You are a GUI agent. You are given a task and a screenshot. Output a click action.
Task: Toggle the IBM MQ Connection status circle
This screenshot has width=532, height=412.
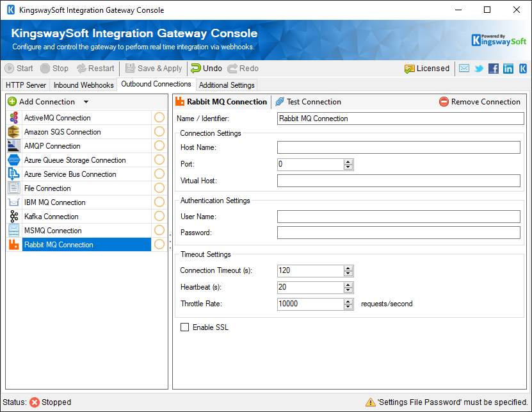click(x=159, y=202)
